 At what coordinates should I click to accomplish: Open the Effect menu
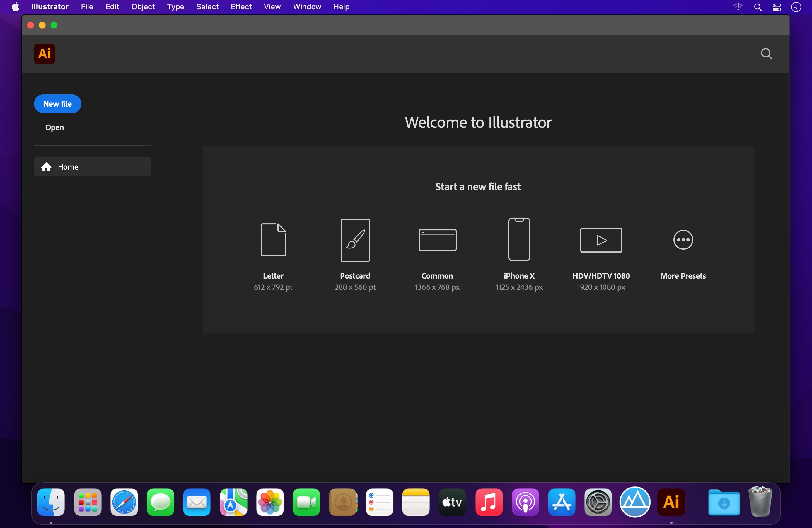click(240, 6)
